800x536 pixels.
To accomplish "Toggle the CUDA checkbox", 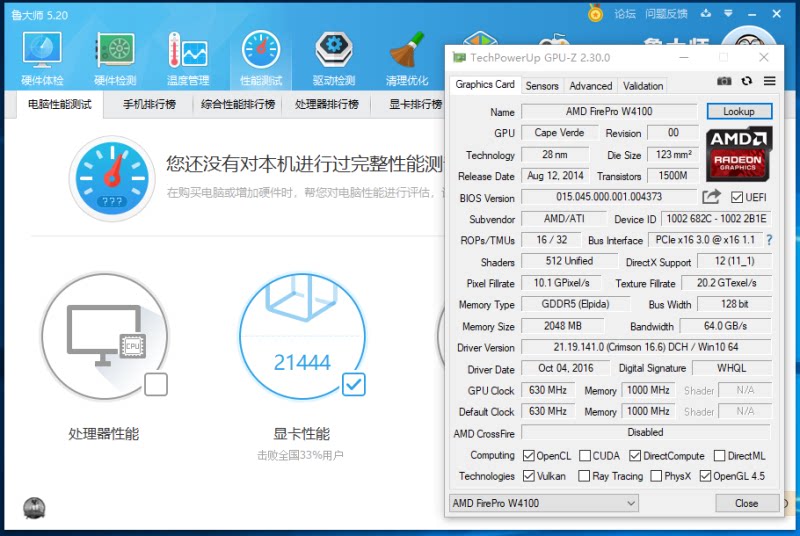I will tap(585, 455).
